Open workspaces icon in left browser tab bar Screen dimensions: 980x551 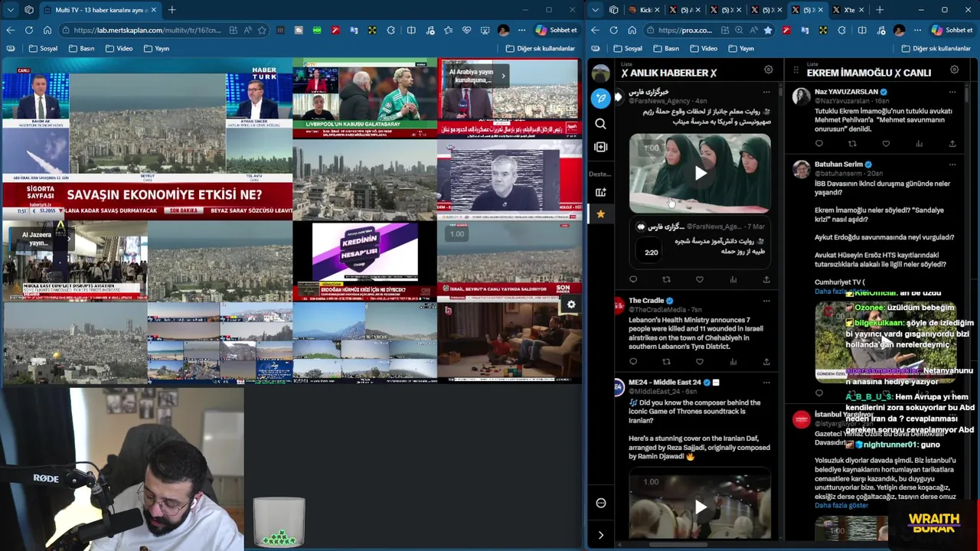click(29, 10)
